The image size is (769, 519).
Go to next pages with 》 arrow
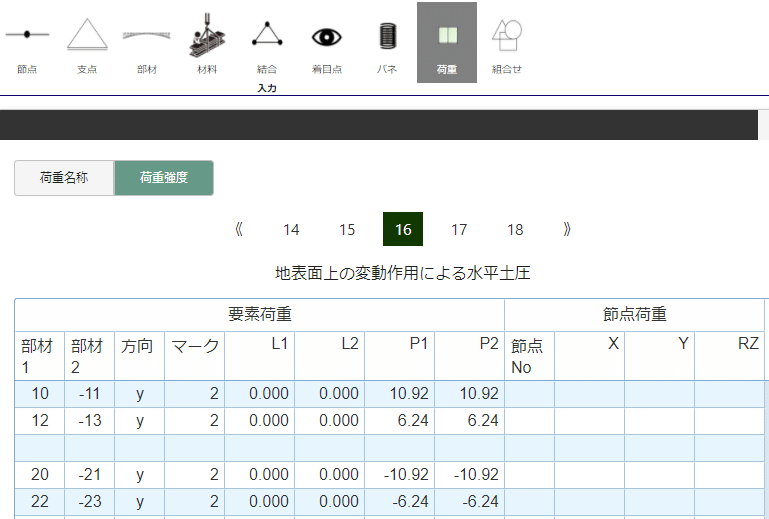[x=567, y=229]
